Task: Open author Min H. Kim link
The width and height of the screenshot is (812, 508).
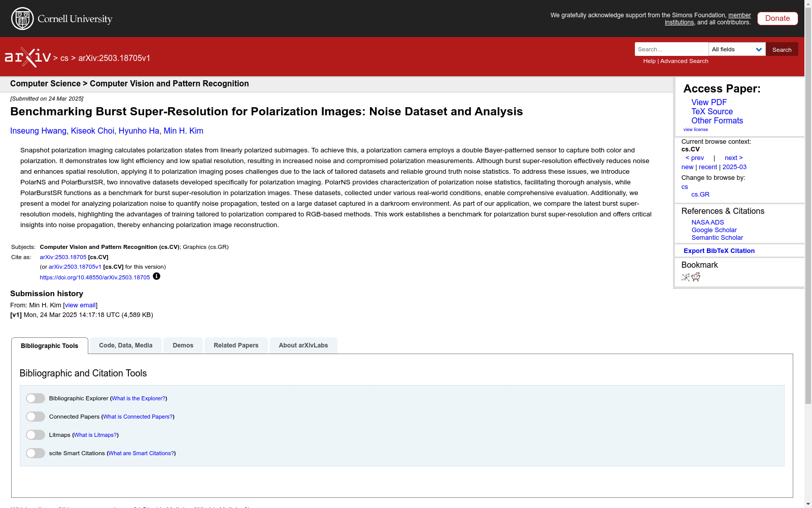Action: click(x=183, y=131)
